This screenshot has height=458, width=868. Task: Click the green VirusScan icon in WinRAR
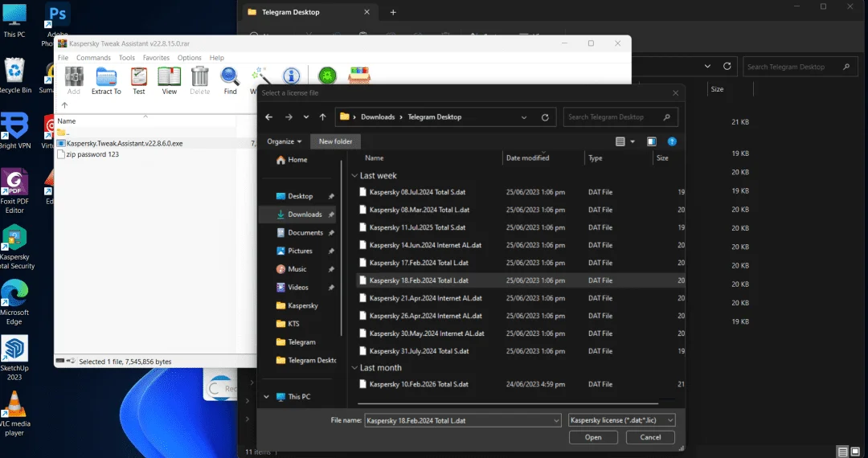[327, 76]
